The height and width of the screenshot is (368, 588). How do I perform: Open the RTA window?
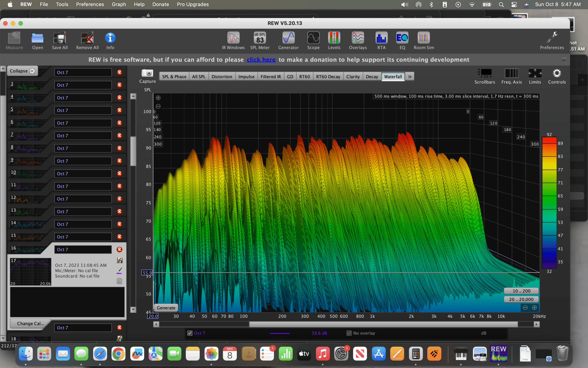point(381,41)
